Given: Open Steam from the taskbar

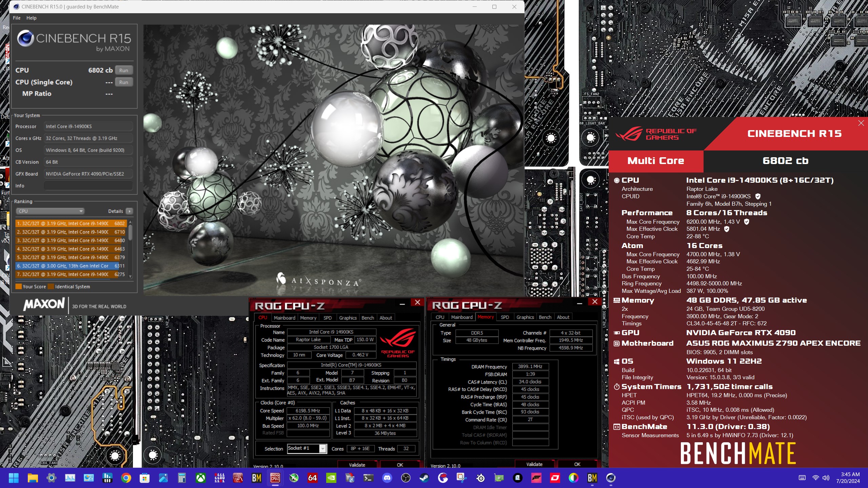Looking at the screenshot, I should click(424, 478).
